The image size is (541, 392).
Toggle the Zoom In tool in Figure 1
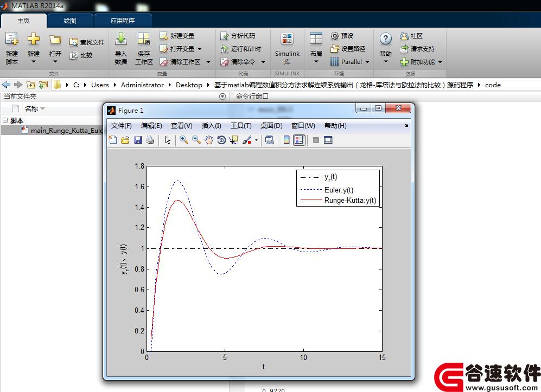(x=184, y=140)
